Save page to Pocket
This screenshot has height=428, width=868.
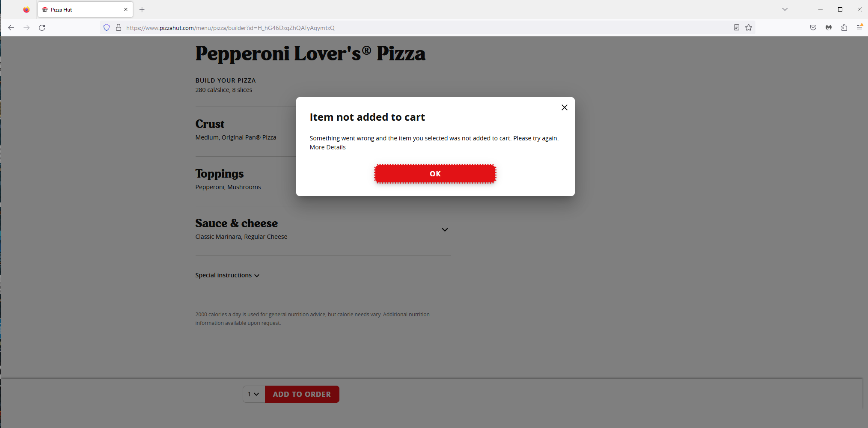pos(813,28)
